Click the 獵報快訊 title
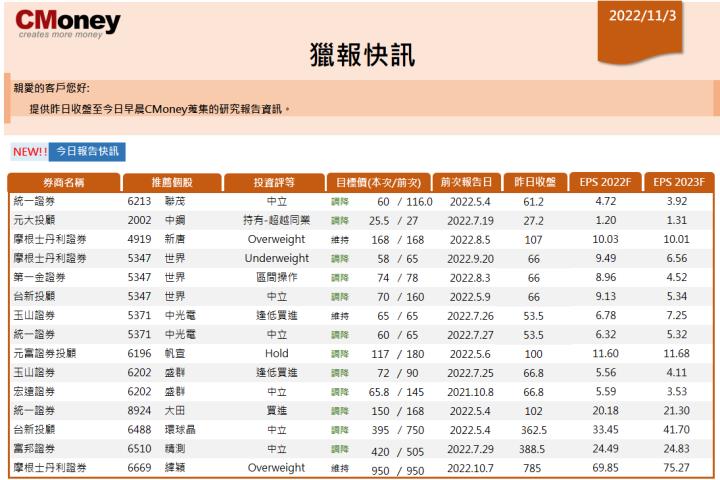This screenshot has height=480, width=720. click(x=362, y=55)
